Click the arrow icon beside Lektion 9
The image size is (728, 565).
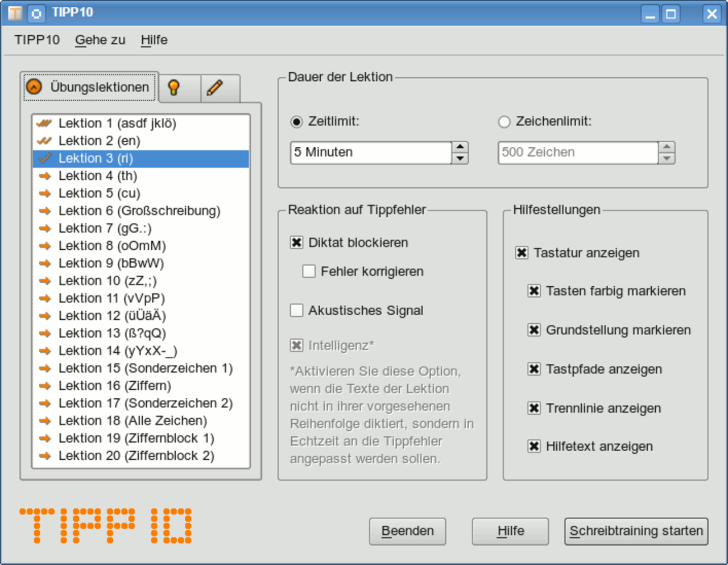pos(45,263)
